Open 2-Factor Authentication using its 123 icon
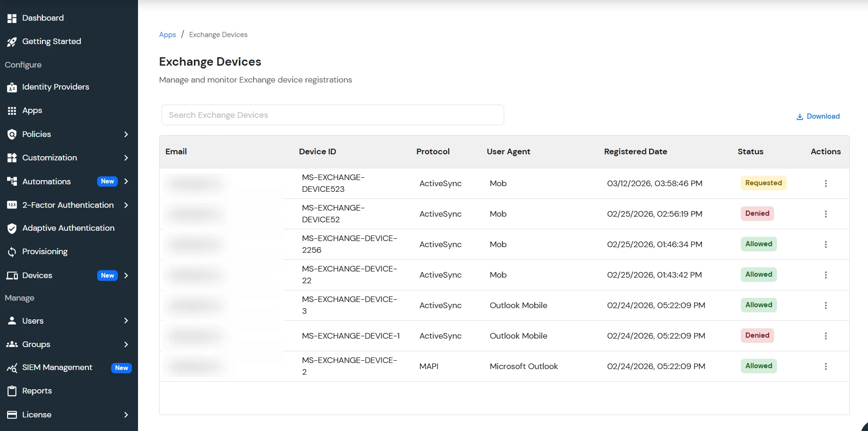 12,205
